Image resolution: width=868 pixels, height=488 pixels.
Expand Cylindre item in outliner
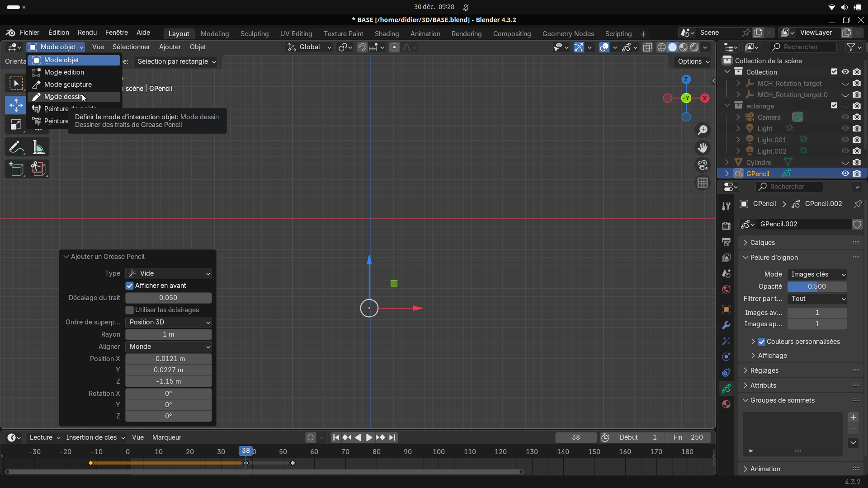727,162
